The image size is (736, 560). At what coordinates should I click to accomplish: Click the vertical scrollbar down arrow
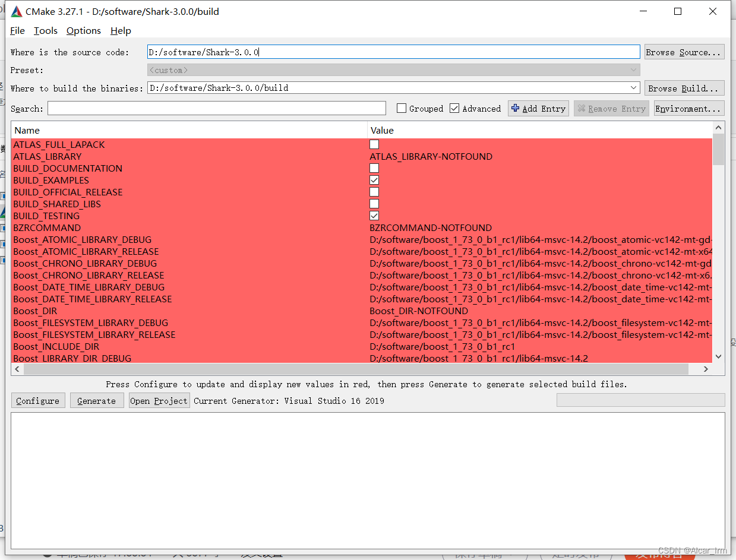[x=718, y=356]
